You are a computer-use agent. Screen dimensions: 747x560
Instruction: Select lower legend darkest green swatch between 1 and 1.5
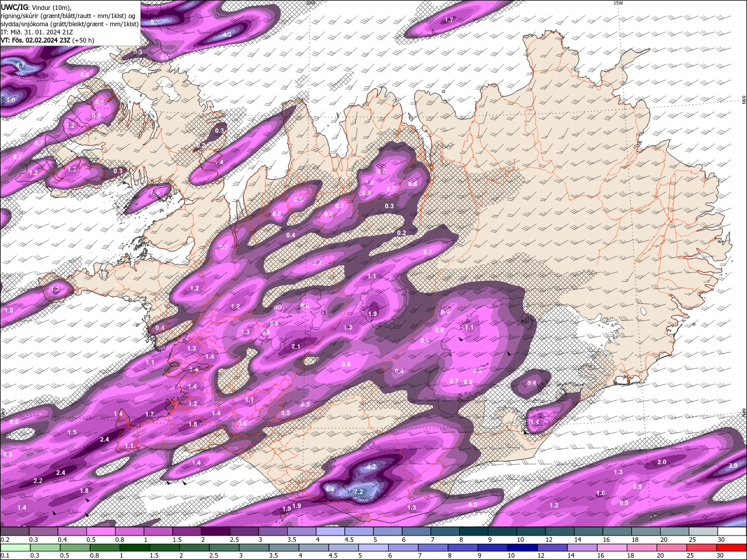[135, 548]
